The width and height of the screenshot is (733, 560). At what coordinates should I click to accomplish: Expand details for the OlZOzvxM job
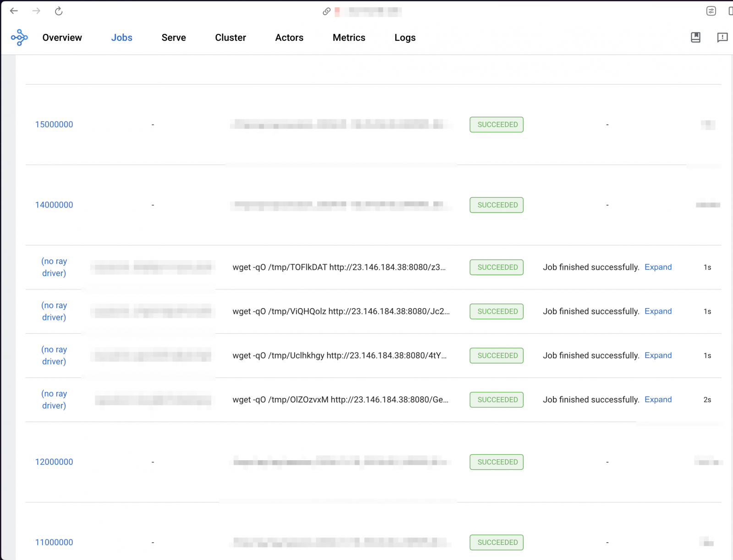pyautogui.click(x=658, y=399)
